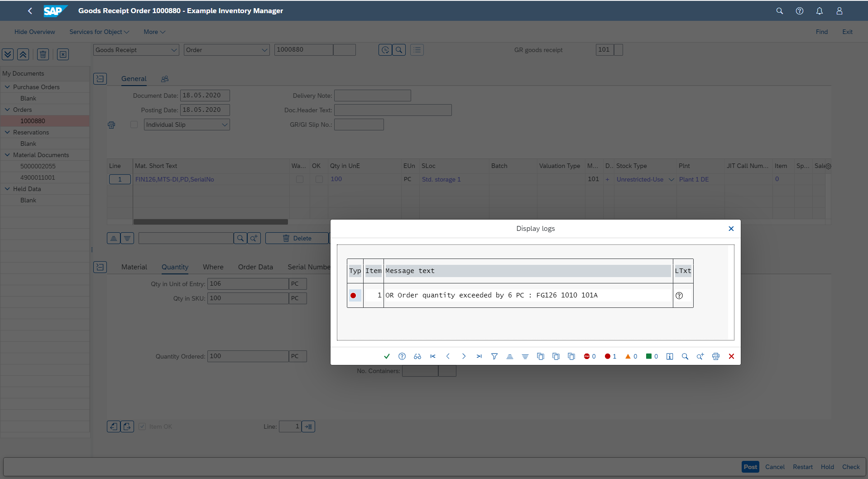Expand all nodes in My Documents tree
Screen dimensions: 868x479
pos(8,54)
